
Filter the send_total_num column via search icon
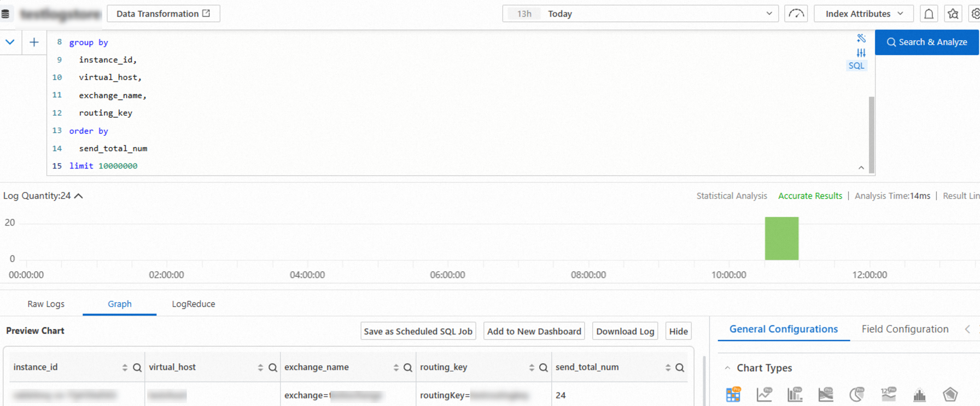[x=680, y=368]
